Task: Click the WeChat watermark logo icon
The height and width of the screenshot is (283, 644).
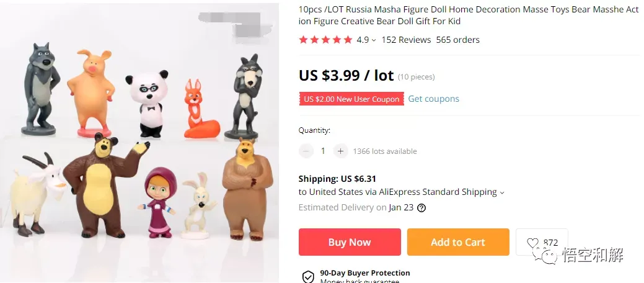Action: [545, 254]
